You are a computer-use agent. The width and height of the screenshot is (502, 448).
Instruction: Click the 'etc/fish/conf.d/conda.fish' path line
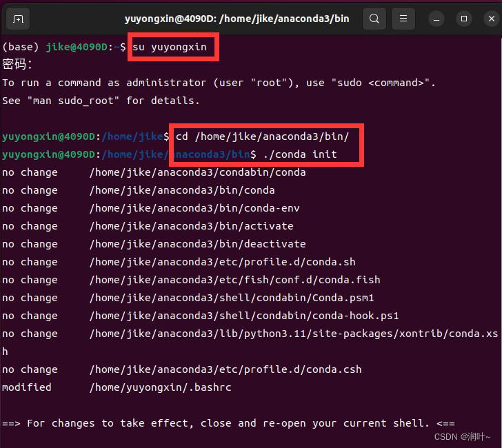[235, 280]
